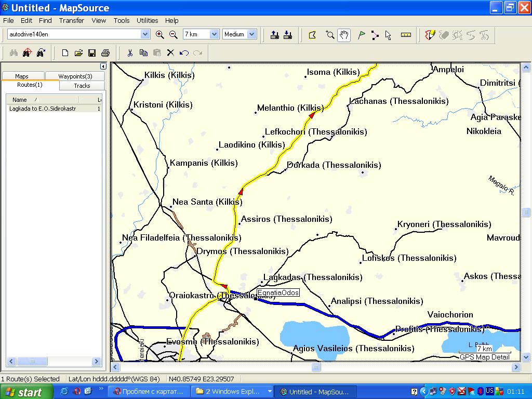The width and height of the screenshot is (532, 399).
Task: Expand the 7 km zoom scale dropdown
Action: tap(214, 34)
